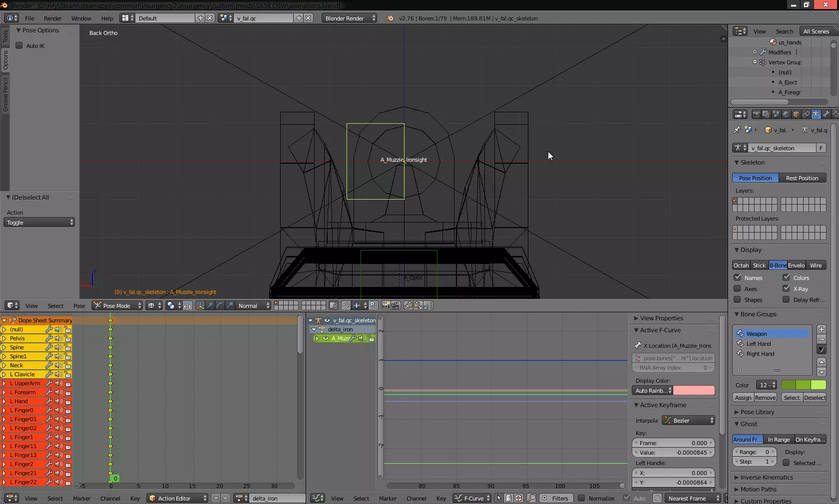839x504 pixels.
Task: Expand the Inverse Kinematics panel
Action: [x=767, y=478]
